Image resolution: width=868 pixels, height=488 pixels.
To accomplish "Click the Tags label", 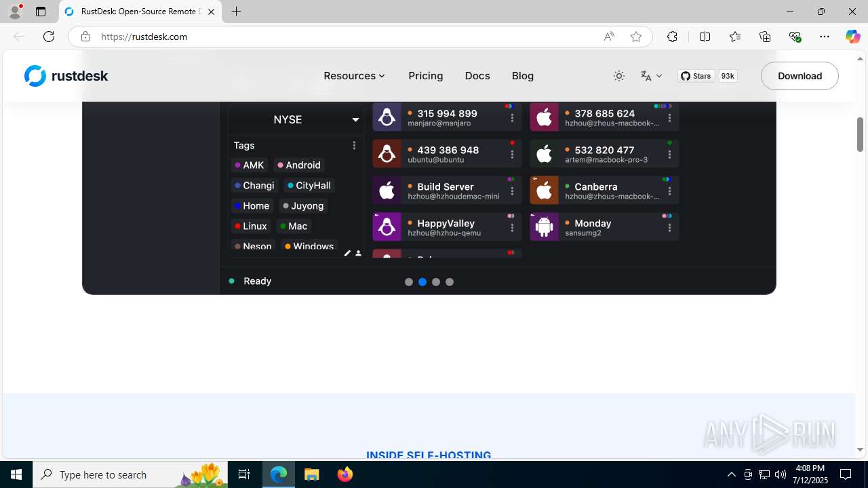I will pos(244,145).
